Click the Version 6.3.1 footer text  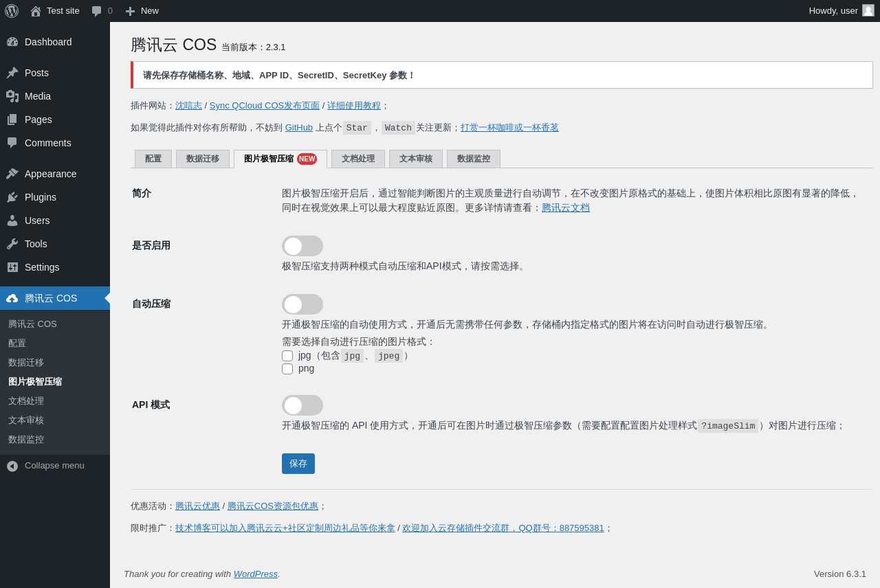point(840,574)
